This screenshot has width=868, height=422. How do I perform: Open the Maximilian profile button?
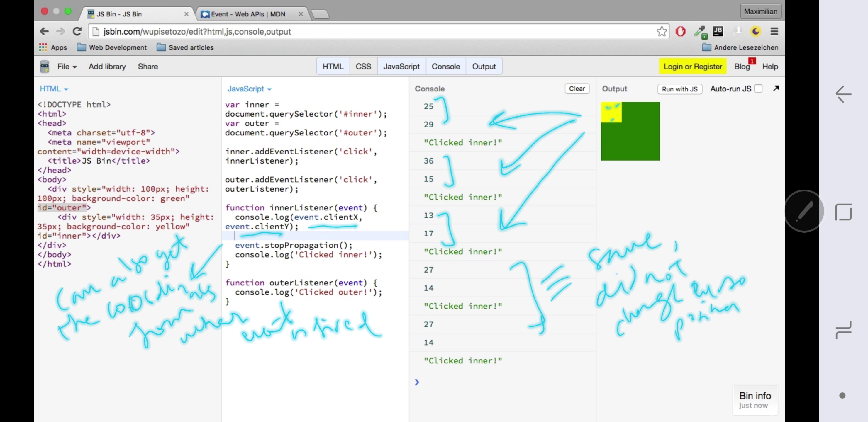pos(760,11)
